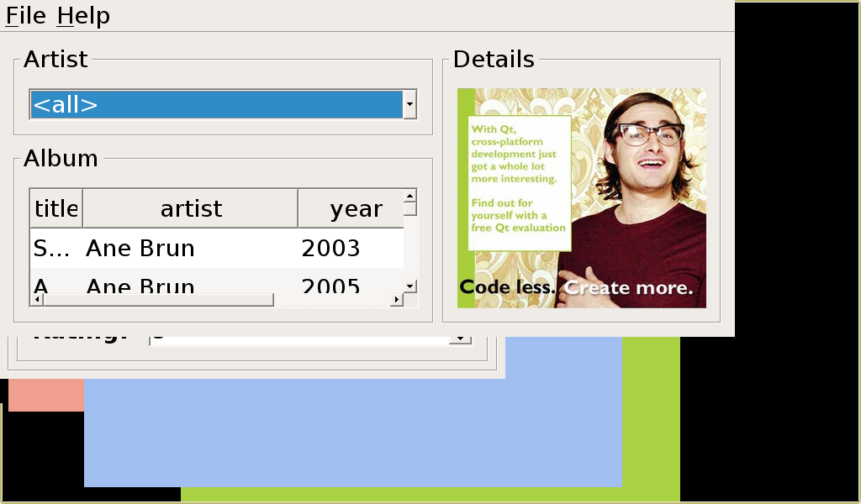Screen dimensions: 861x504
Task: Sort albums by the artist column header
Action: tap(191, 208)
